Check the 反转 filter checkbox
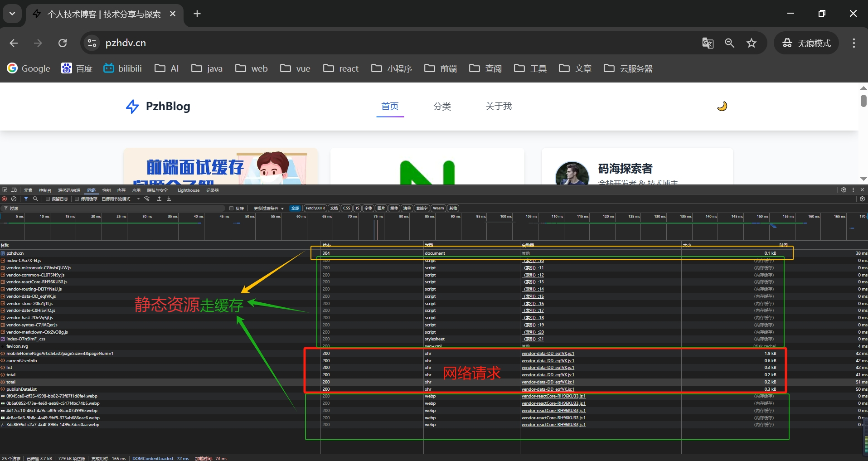 [231, 209]
